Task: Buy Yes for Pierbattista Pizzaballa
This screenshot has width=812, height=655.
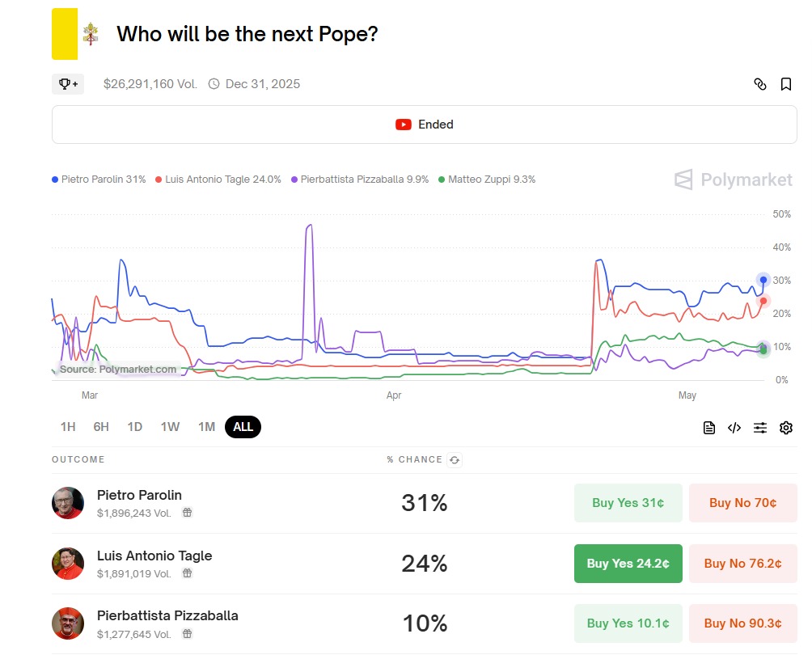Action: 628,623
